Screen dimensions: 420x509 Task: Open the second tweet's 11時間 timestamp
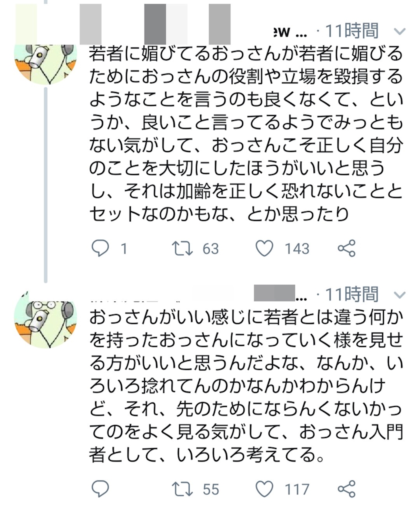point(352,294)
